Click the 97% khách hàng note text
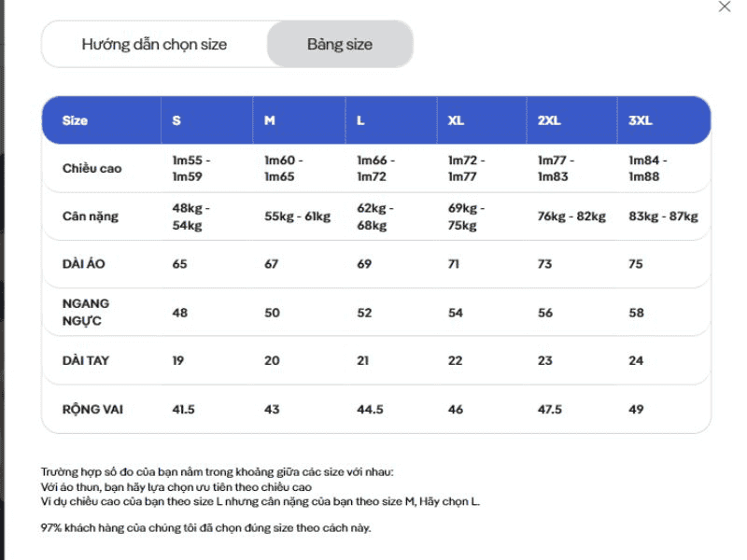 (205, 528)
